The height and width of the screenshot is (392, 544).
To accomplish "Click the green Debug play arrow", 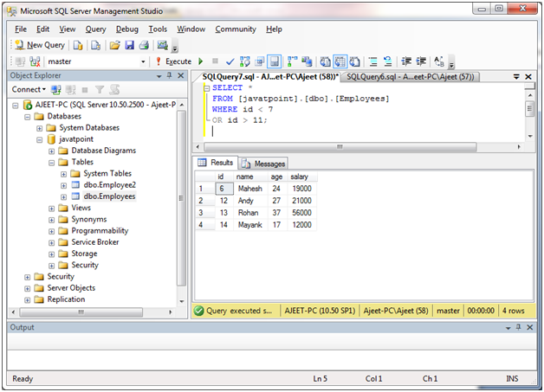I will (200, 61).
